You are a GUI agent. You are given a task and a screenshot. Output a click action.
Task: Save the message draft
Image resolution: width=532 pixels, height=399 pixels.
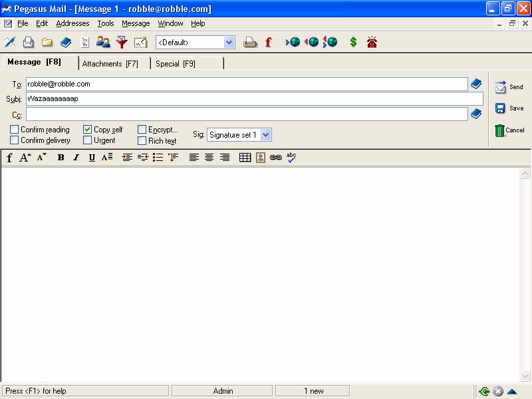click(x=509, y=108)
